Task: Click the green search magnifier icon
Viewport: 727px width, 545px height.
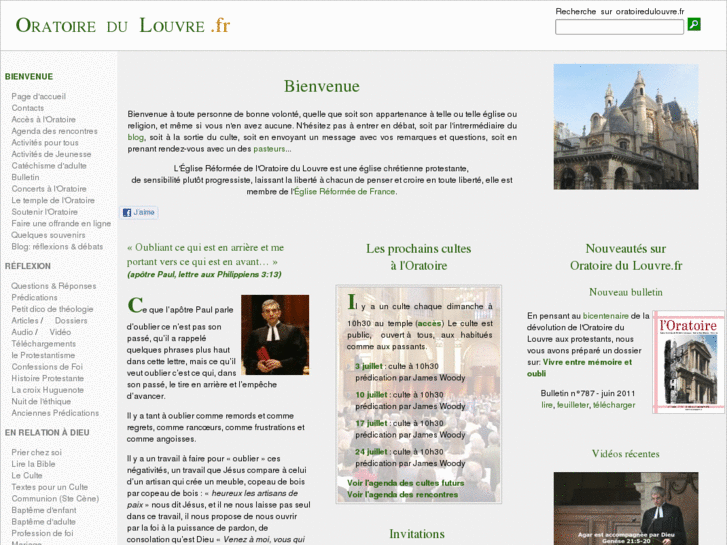Action: click(x=694, y=25)
